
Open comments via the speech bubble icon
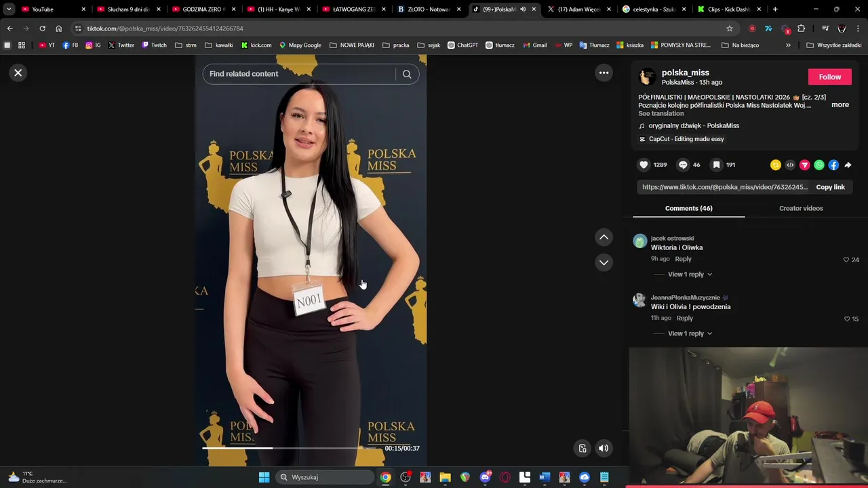tap(683, 165)
